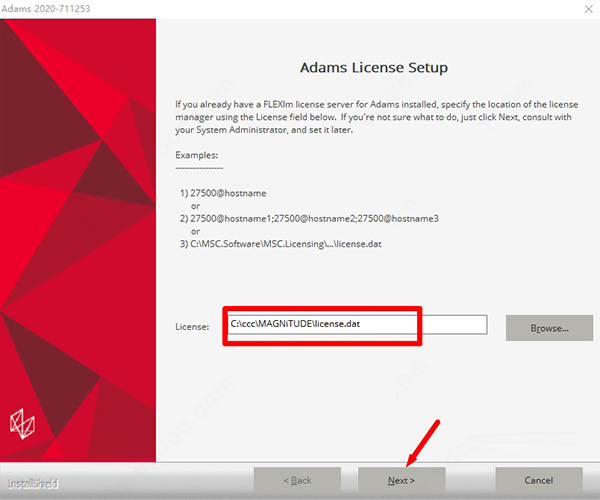Click the Next > button
This screenshot has height=500, width=600.
point(401,481)
